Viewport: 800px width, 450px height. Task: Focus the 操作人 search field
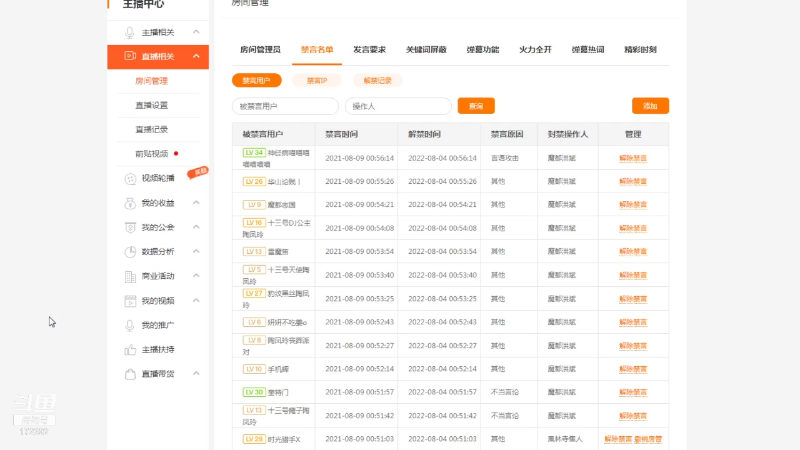click(398, 106)
